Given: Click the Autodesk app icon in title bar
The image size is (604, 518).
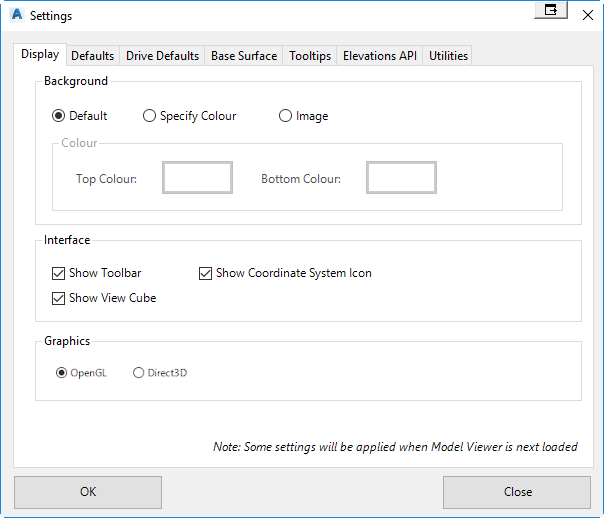Looking at the screenshot, I should pos(17,15).
